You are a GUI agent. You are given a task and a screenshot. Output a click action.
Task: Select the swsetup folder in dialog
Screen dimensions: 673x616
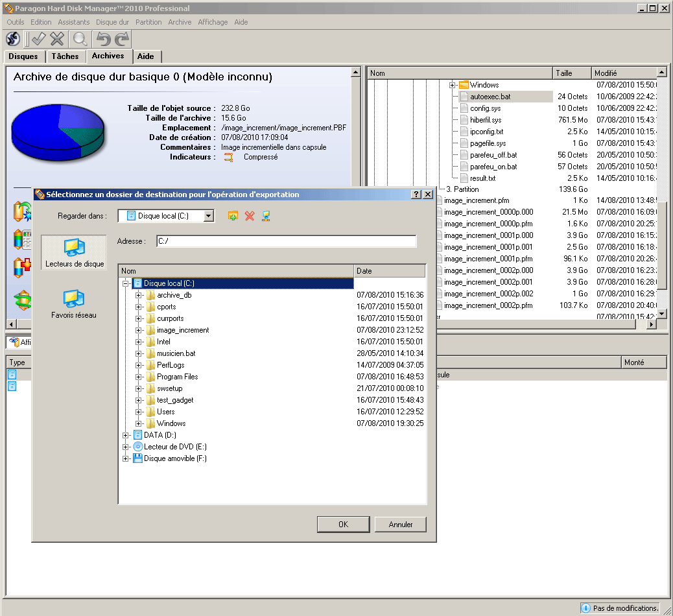169,388
